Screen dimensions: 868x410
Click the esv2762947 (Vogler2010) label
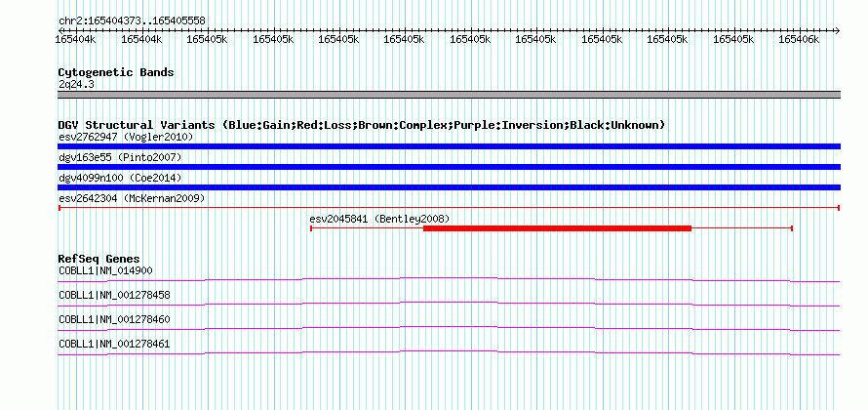[x=126, y=137]
